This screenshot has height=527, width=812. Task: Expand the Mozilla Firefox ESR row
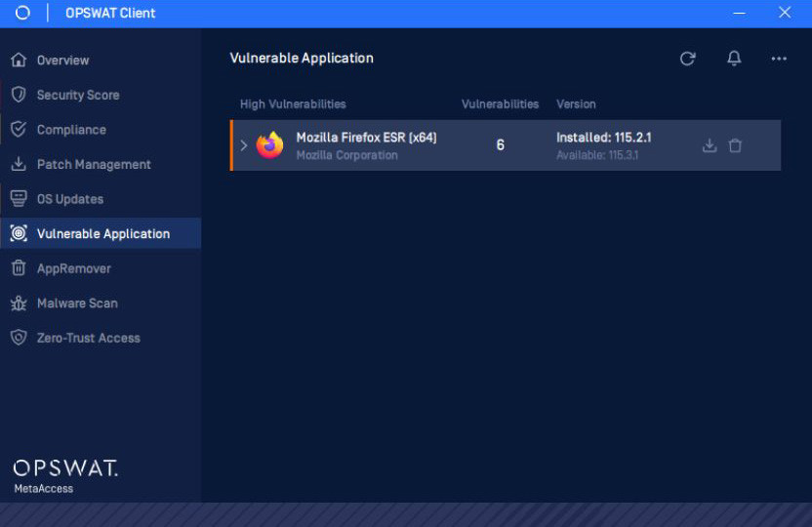[x=244, y=145]
